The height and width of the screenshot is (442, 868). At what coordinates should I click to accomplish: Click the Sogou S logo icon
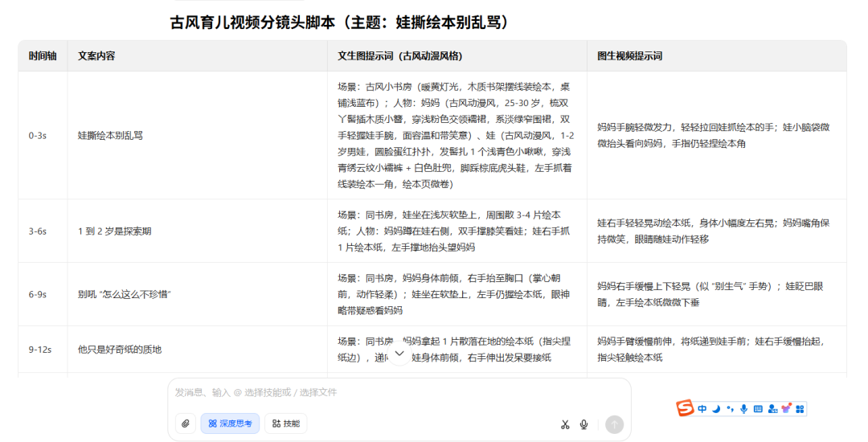point(685,408)
